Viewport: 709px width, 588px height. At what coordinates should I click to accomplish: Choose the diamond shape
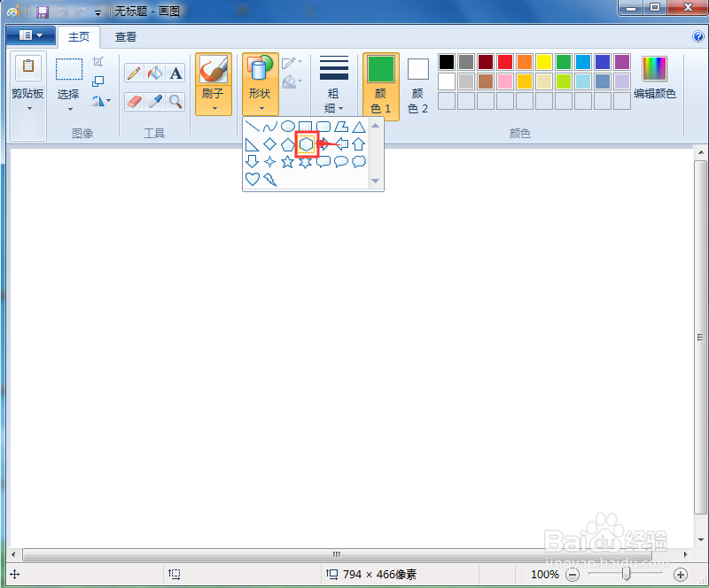(x=270, y=144)
